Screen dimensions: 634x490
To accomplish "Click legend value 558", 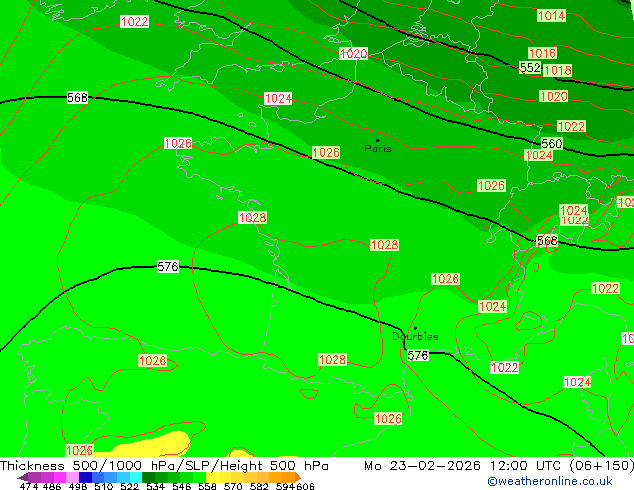I will click(207, 486).
